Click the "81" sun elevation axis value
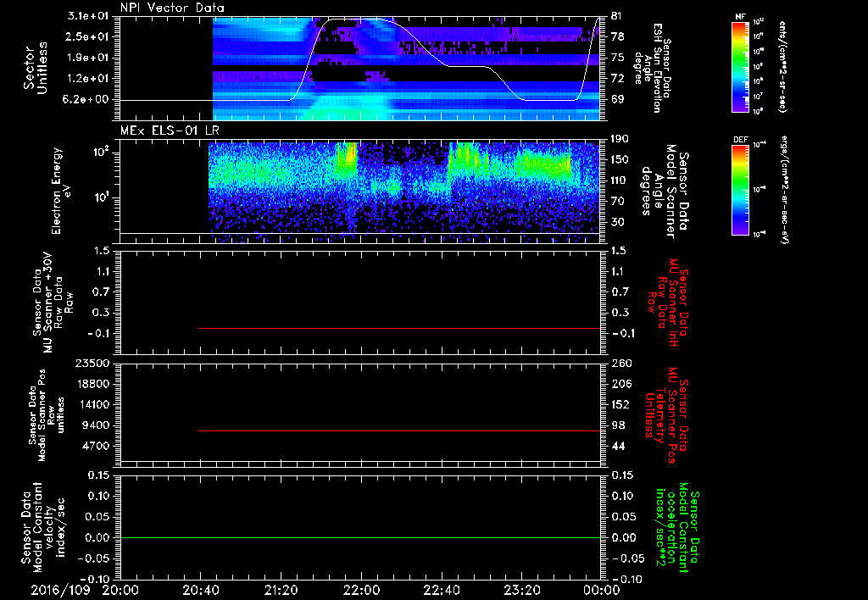 pos(618,16)
